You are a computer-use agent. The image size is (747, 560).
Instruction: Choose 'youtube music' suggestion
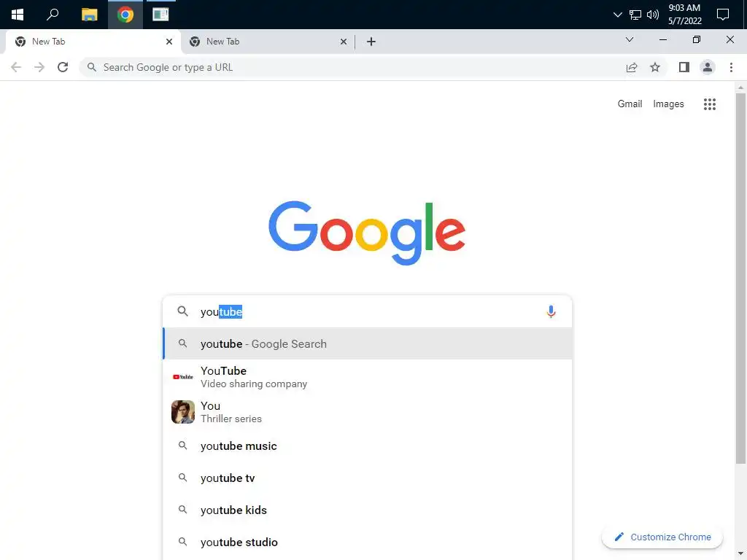click(x=368, y=446)
